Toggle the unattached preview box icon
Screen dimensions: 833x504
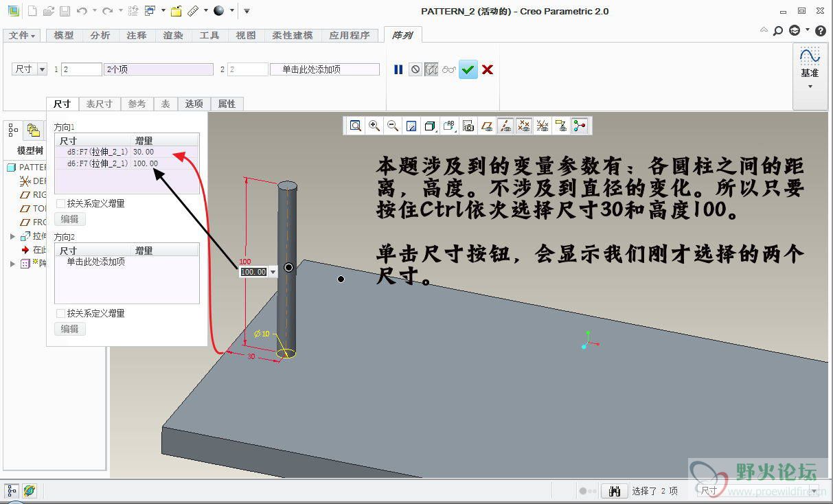tap(431, 69)
